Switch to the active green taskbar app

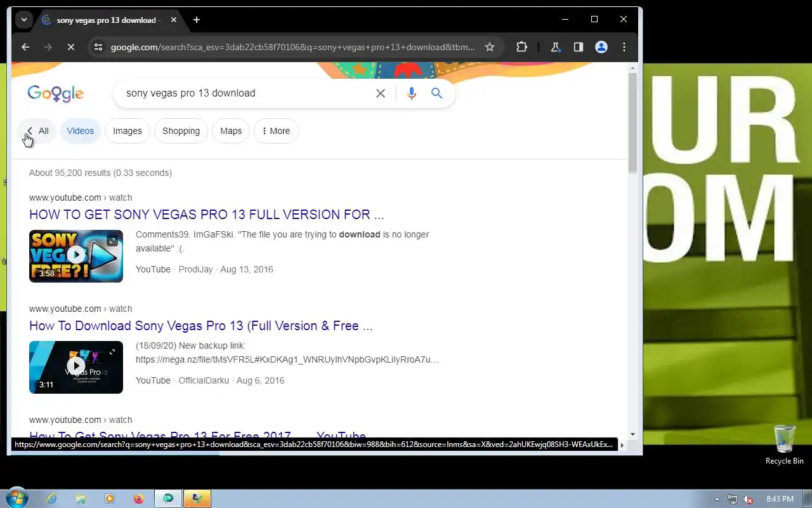[168, 499]
